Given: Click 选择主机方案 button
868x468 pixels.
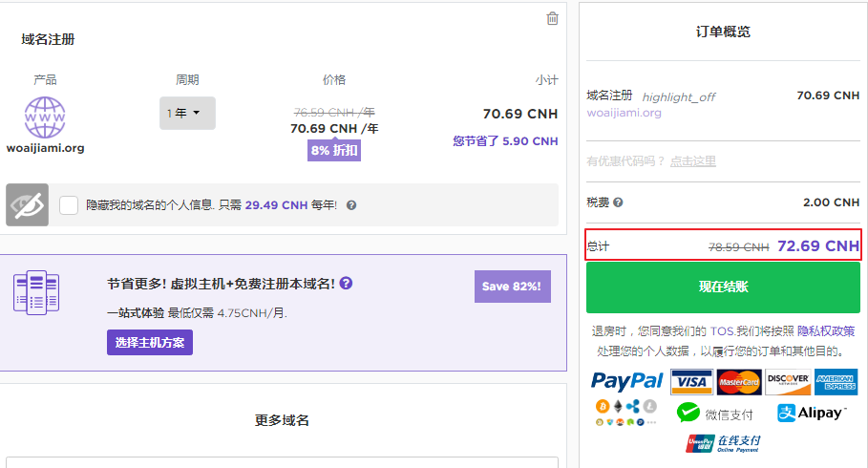Looking at the screenshot, I should [x=150, y=342].
